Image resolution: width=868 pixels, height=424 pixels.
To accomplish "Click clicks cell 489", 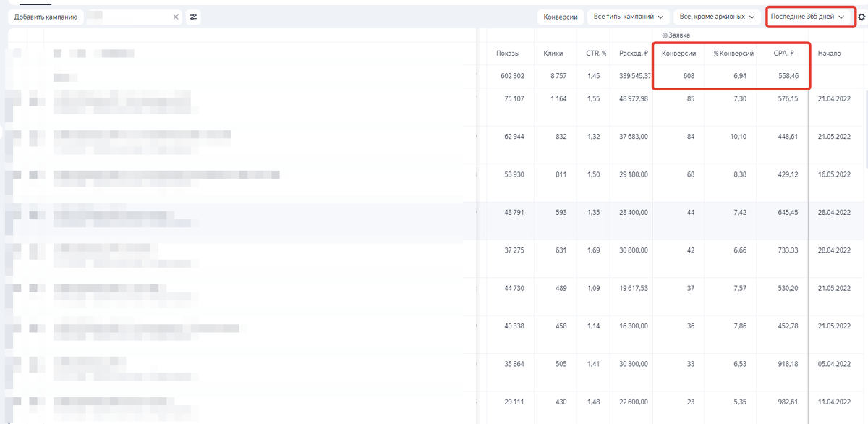I will point(561,288).
